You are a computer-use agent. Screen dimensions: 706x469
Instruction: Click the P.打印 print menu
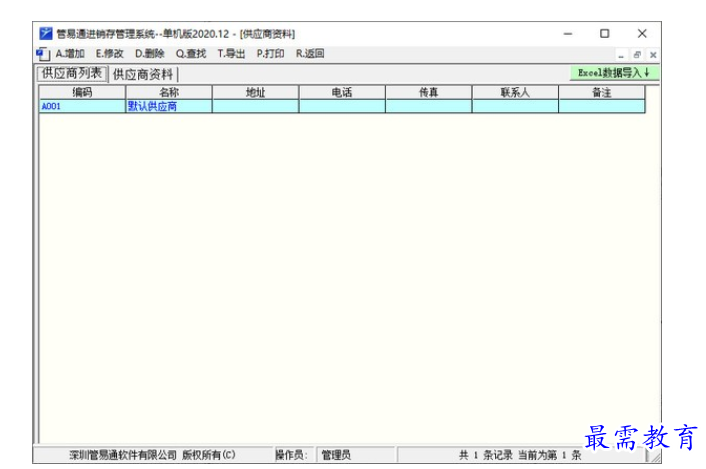(x=270, y=54)
